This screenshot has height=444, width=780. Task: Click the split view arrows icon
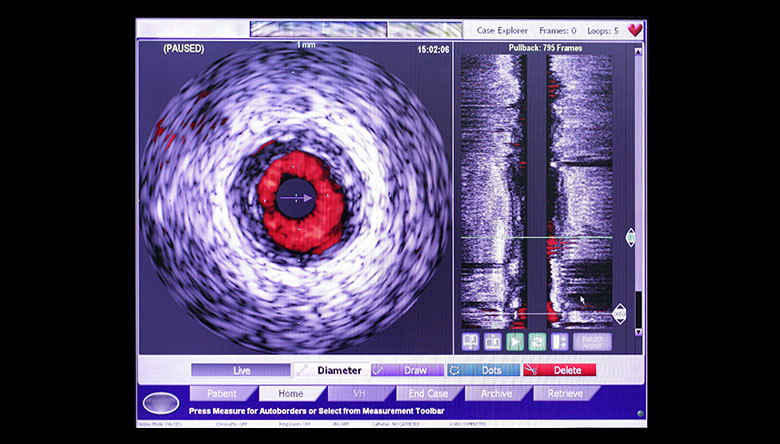click(x=559, y=341)
